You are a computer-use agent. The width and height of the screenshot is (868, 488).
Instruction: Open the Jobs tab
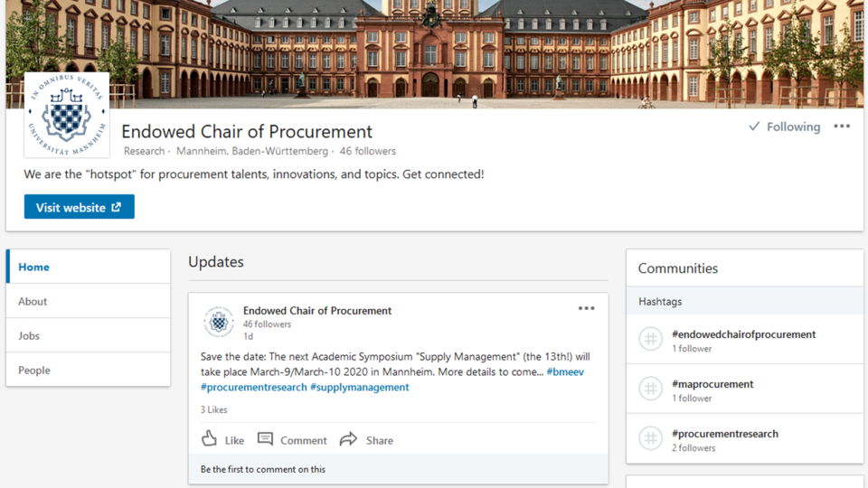88,335
